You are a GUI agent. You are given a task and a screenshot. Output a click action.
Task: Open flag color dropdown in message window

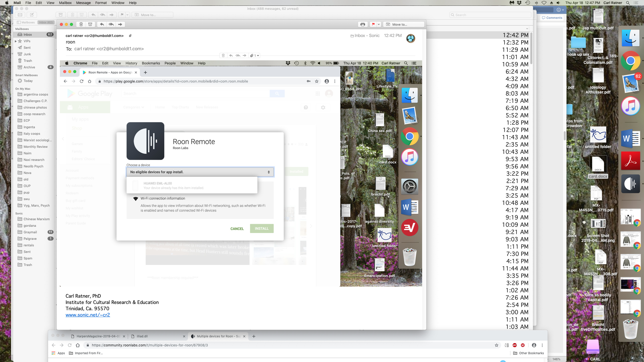[x=379, y=24]
